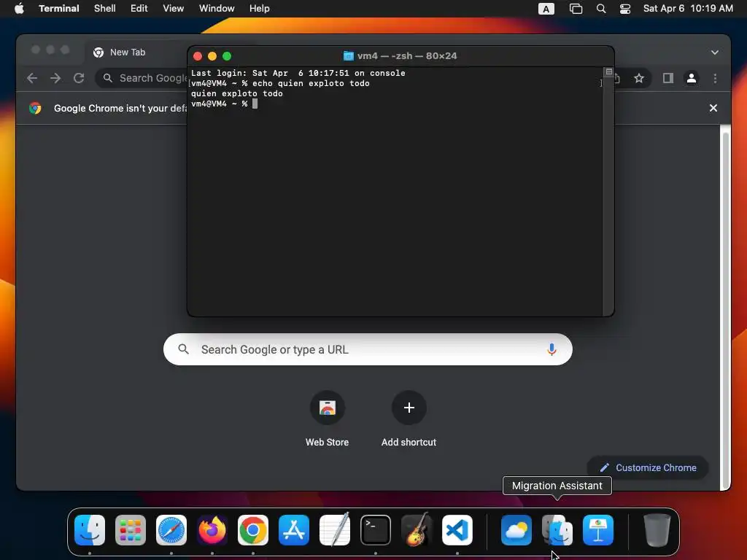Open Finder from the Dock
Screen dimensions: 747x560
pyautogui.click(x=90, y=530)
